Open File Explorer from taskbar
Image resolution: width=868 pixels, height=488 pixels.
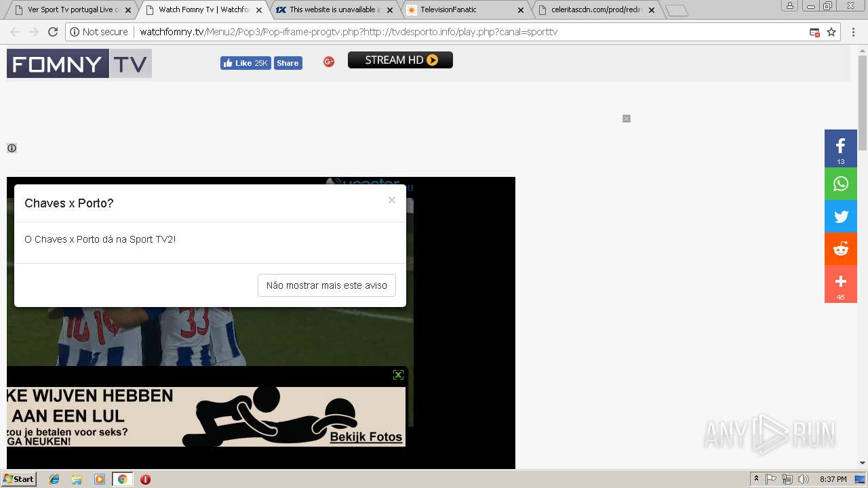click(77, 479)
